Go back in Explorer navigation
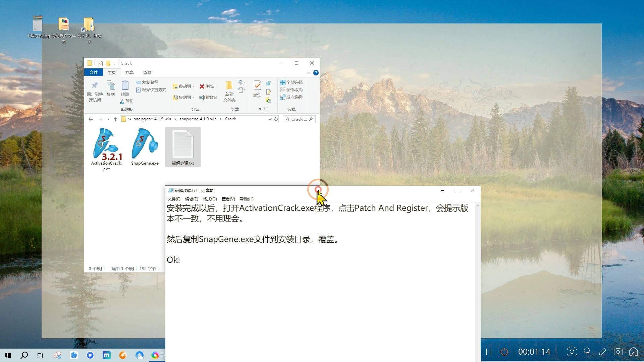The image size is (644, 362). pos(91,119)
